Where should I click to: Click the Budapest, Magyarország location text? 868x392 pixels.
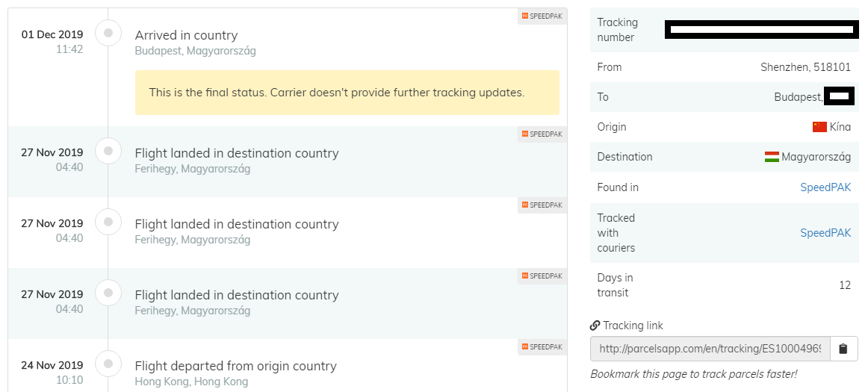(195, 51)
